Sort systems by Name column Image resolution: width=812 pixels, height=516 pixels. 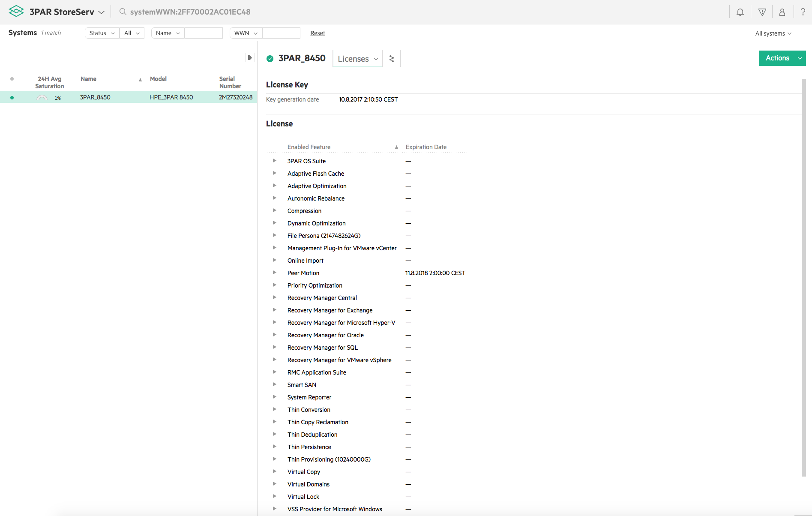[x=88, y=79]
